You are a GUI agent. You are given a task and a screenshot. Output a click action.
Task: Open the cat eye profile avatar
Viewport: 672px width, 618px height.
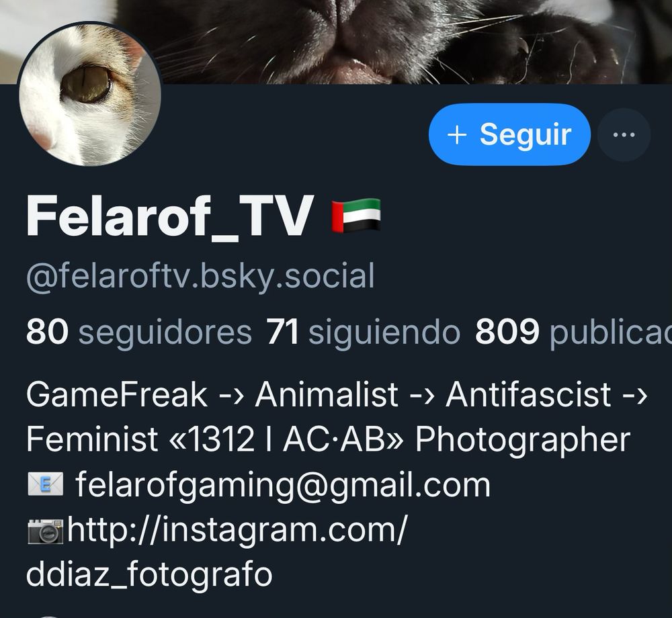(x=89, y=95)
